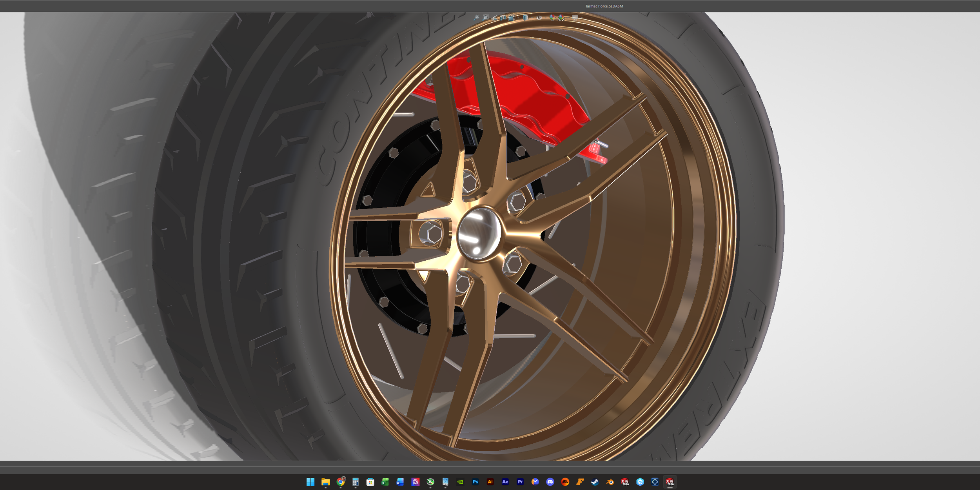Viewport: 980px width, 490px height.
Task: Open the Windows Start menu
Action: tap(310, 482)
